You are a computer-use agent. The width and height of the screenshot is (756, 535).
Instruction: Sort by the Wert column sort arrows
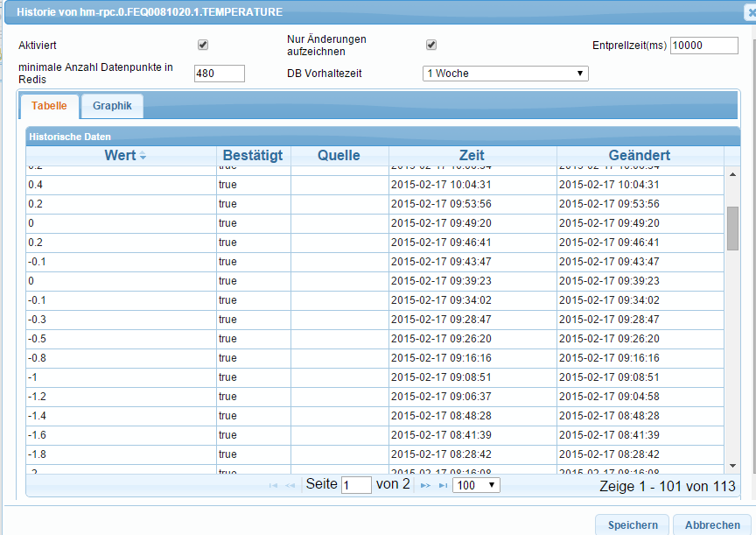[x=143, y=155]
